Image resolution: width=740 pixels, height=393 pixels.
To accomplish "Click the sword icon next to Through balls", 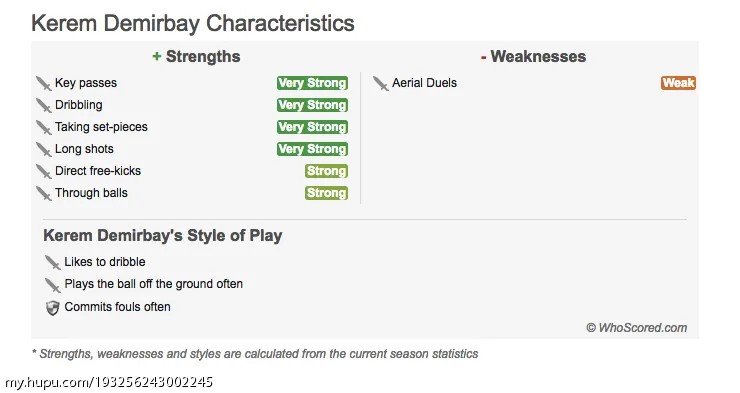I will click(43, 193).
